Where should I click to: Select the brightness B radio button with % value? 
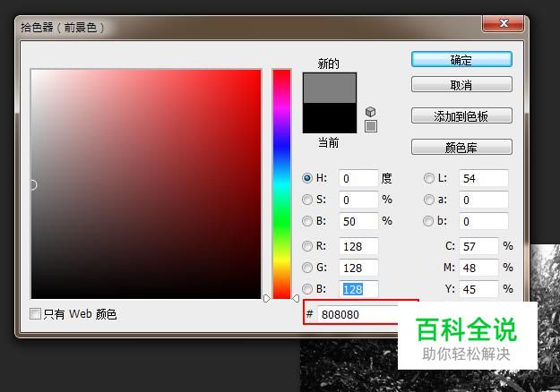pos(307,221)
